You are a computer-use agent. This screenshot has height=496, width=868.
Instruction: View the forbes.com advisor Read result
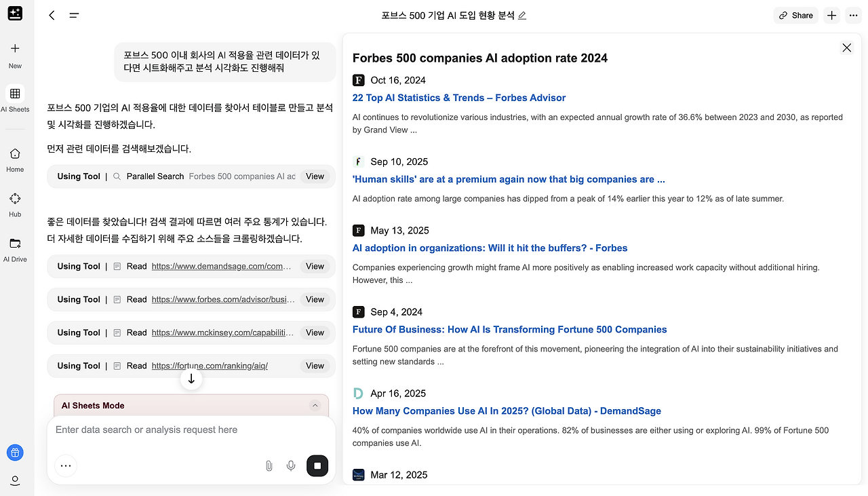(x=315, y=299)
